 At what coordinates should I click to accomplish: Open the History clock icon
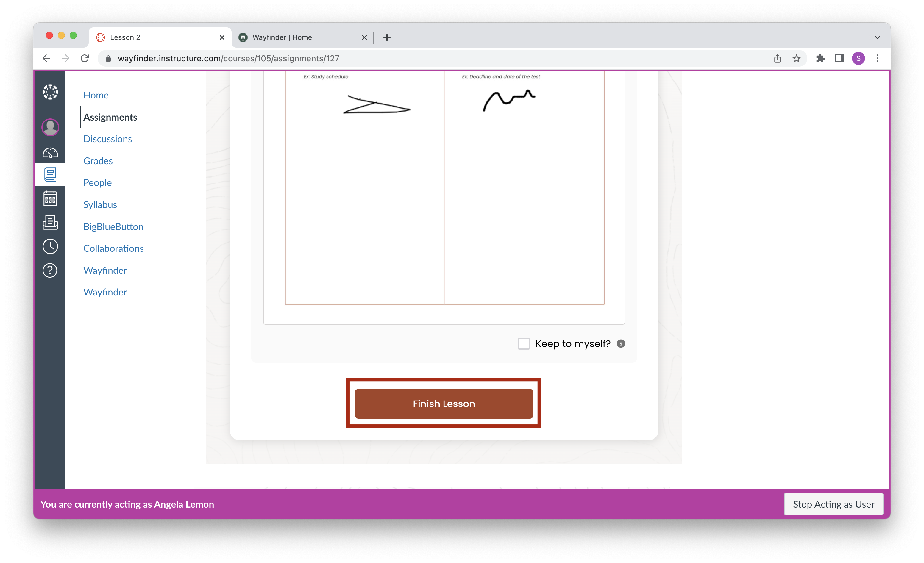50,247
